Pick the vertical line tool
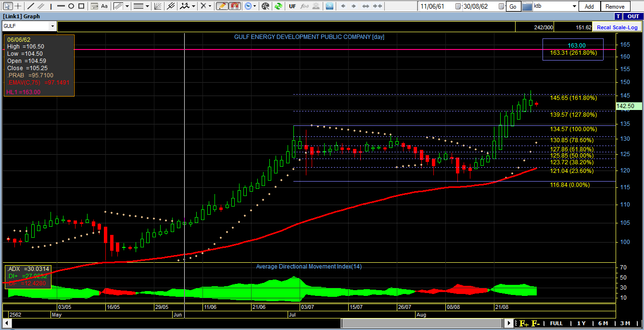 51,6
